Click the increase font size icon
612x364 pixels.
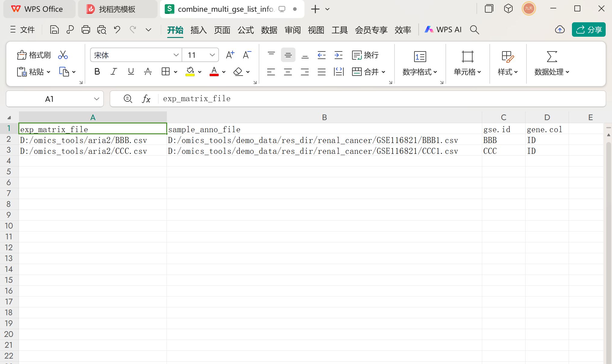[230, 55]
